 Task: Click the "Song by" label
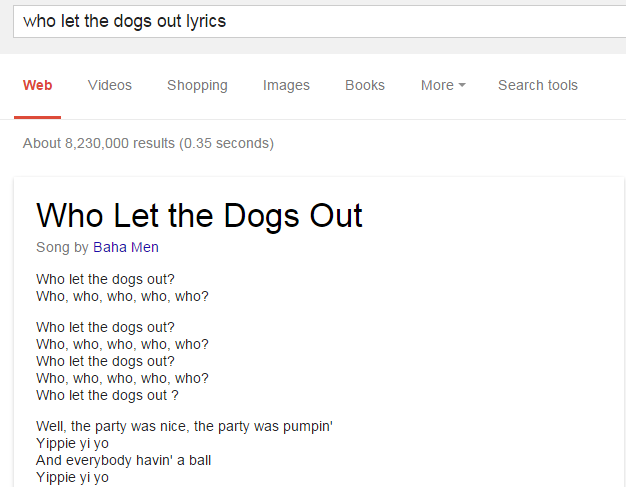point(62,247)
